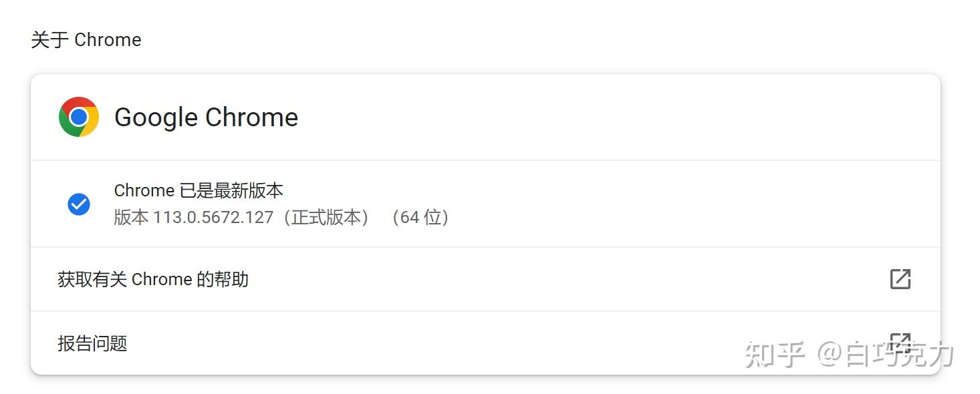The height and width of the screenshot is (394, 980).
Task: Click the @白巧克力 watermark username
Action: click(x=886, y=355)
